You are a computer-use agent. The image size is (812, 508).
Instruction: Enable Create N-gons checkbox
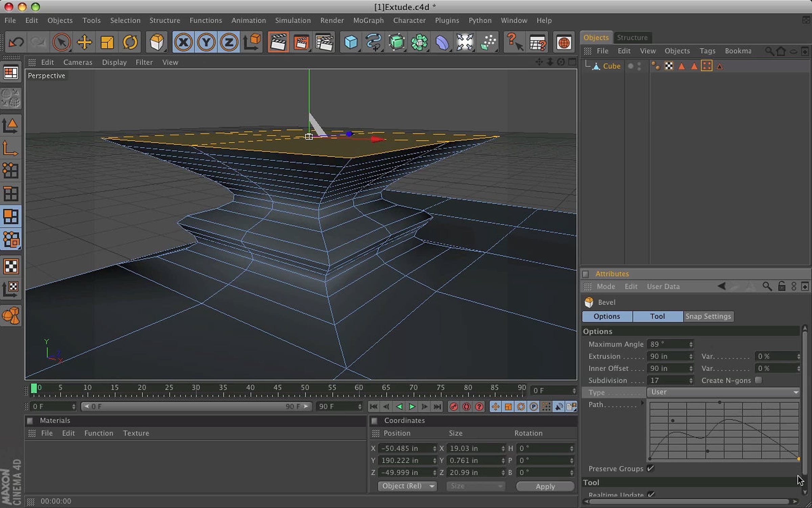point(759,380)
